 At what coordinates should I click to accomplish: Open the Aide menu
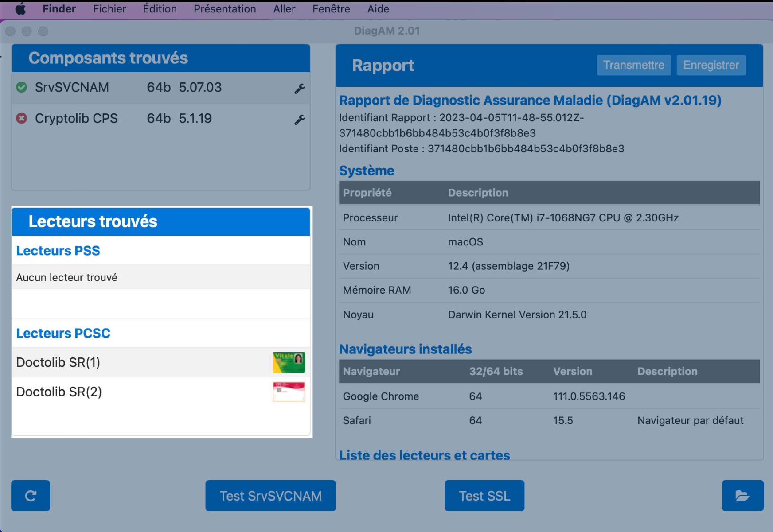pyautogui.click(x=378, y=9)
